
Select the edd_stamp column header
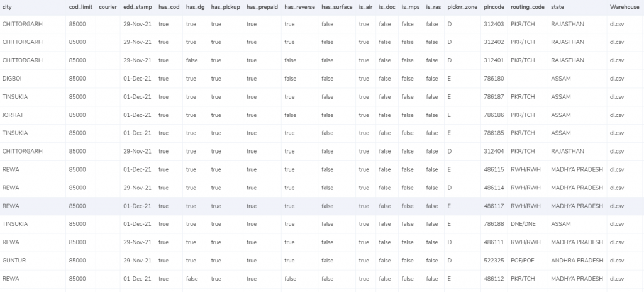[x=136, y=6]
